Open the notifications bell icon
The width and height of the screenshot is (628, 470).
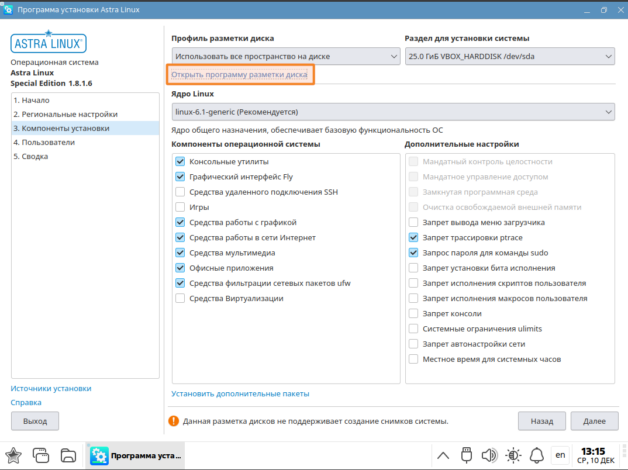pos(537,455)
